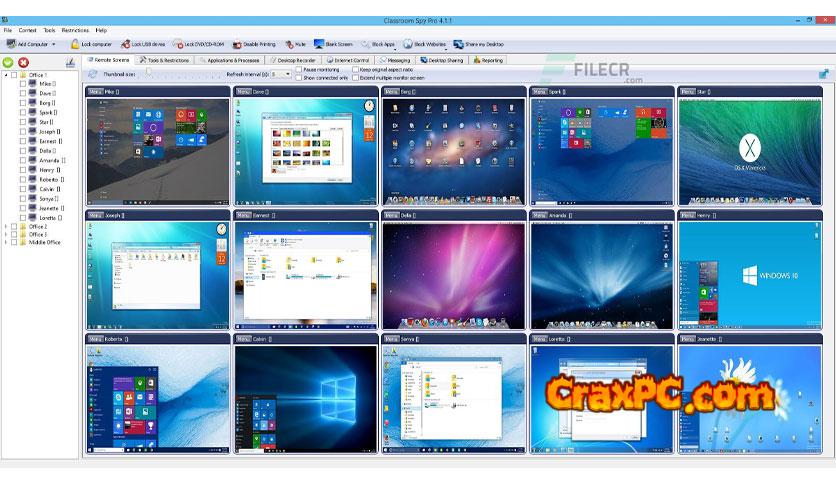Click the computer icon beside Mike in the tree
The height and width of the screenshot is (484, 836).
pos(33,84)
